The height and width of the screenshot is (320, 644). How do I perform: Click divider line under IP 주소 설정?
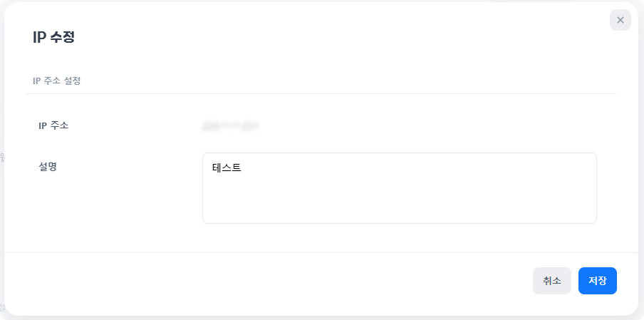pos(321,93)
